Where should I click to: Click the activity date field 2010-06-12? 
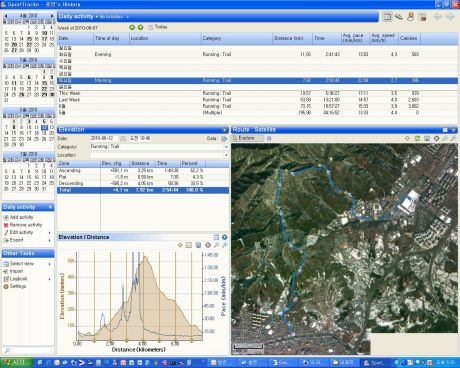point(105,138)
